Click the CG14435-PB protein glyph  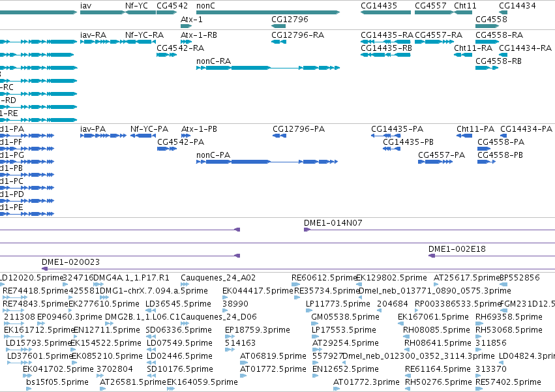391,149
